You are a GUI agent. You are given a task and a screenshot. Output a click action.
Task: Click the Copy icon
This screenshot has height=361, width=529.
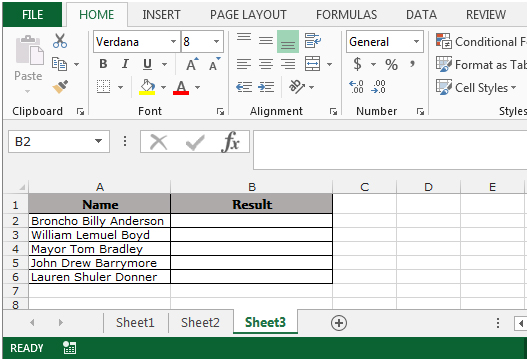pos(59,64)
